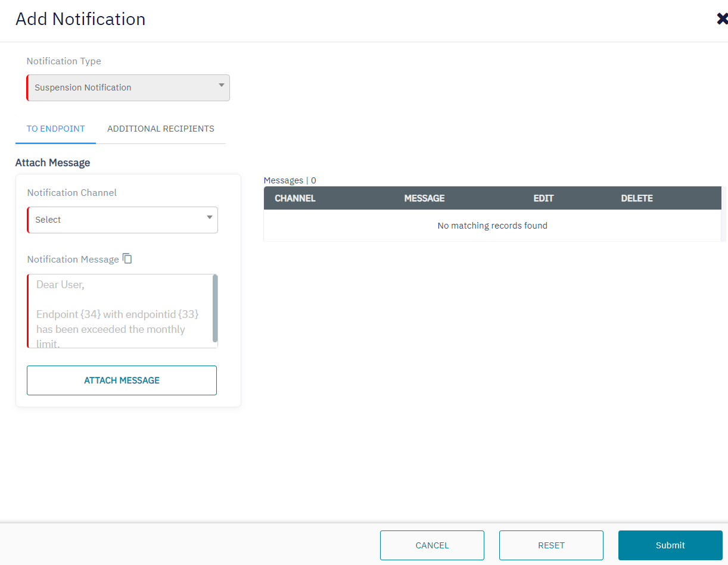Close the Add Notification dialog

pyautogui.click(x=721, y=19)
